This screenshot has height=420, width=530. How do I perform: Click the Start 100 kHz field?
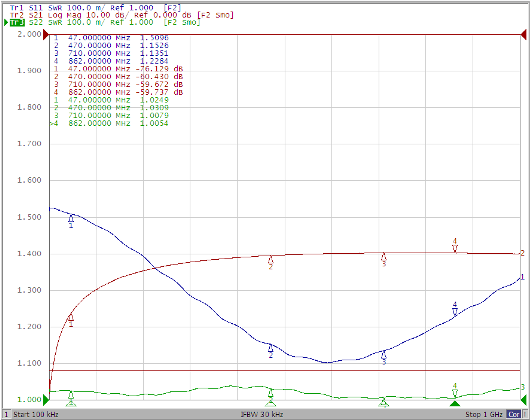click(36, 414)
